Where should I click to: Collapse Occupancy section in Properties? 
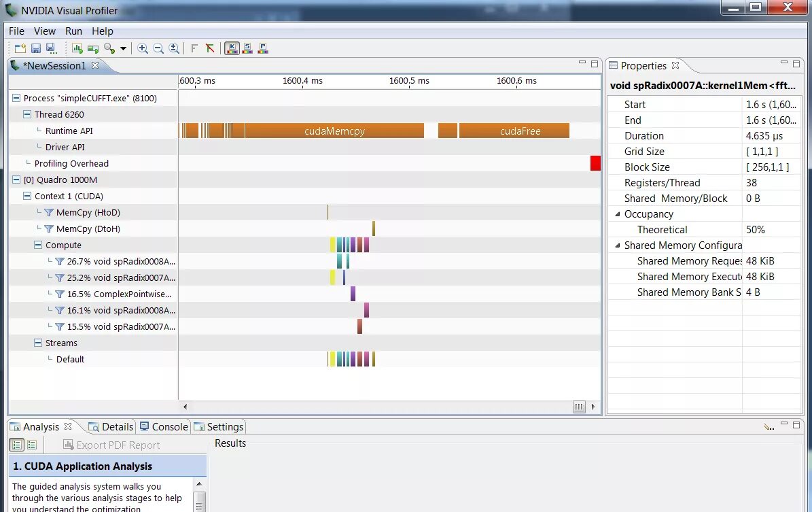617,215
